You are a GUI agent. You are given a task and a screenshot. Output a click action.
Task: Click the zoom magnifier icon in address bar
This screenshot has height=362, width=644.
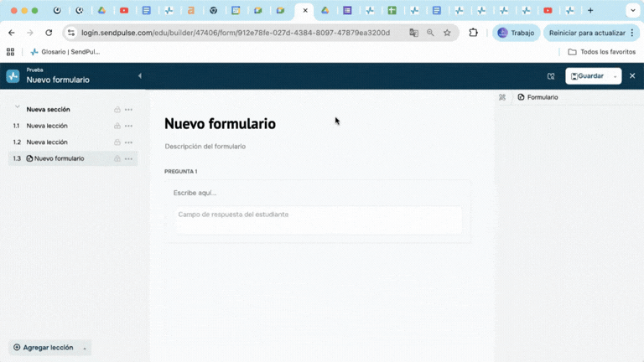[x=430, y=33]
